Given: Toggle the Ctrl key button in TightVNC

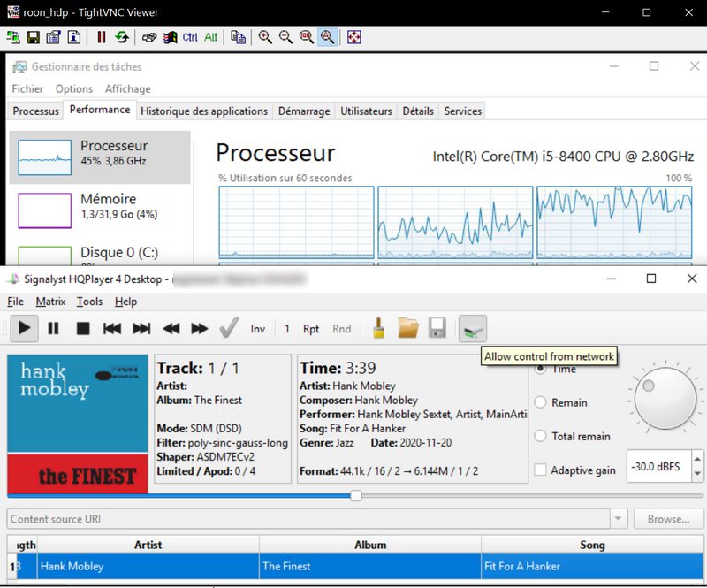Looking at the screenshot, I should (190, 37).
